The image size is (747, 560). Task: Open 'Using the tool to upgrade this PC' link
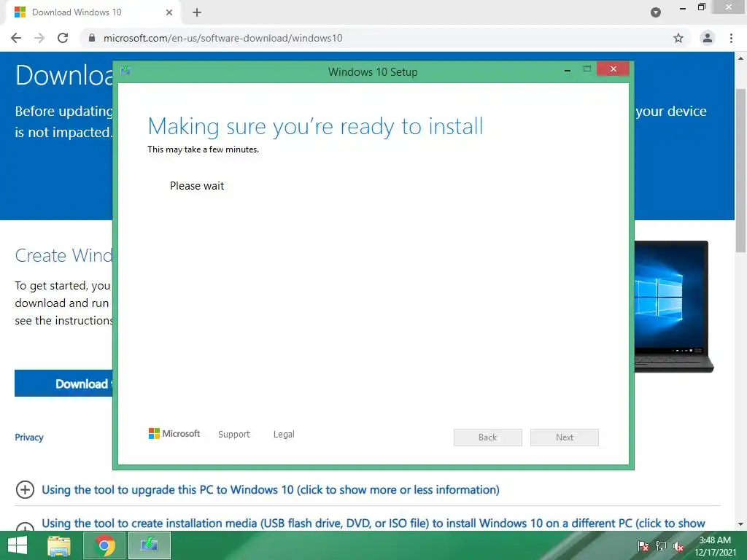(x=271, y=489)
